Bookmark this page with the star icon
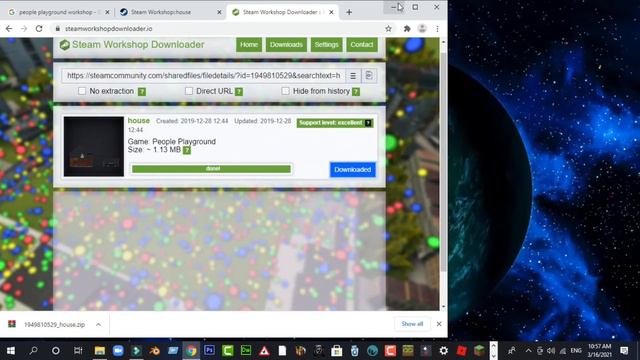This screenshot has width=640, height=360. (388, 29)
